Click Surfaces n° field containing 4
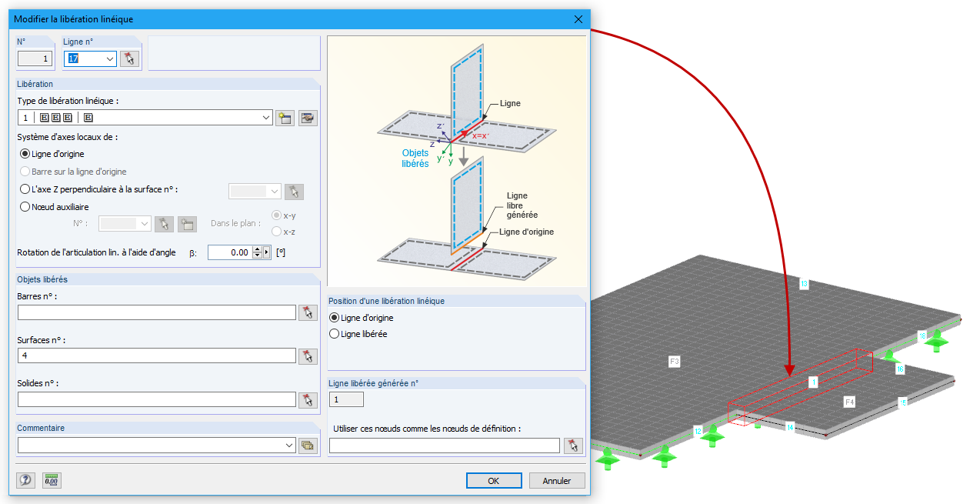The width and height of the screenshot is (980, 504). 157,355
